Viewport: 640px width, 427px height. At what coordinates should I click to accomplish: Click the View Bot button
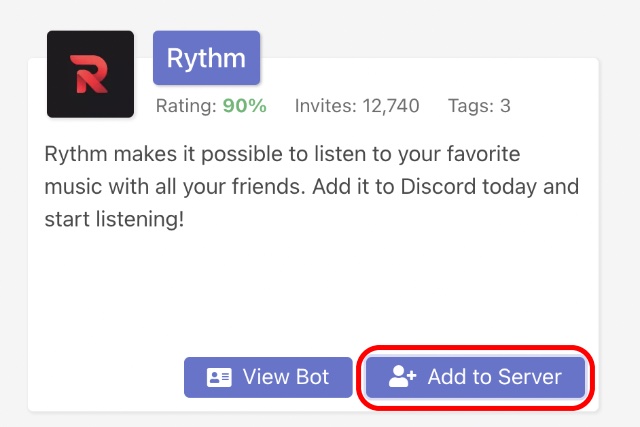point(268,377)
